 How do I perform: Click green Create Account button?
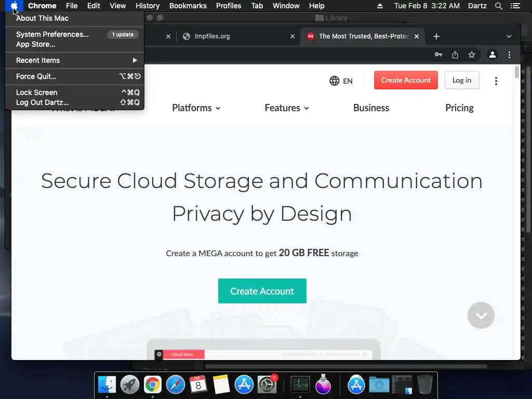(x=262, y=291)
